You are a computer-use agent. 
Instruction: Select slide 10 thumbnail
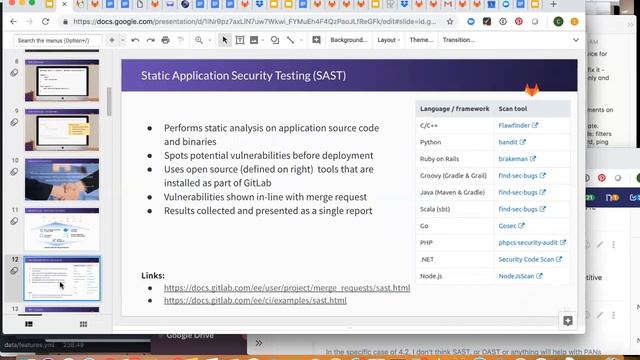pos(62,180)
